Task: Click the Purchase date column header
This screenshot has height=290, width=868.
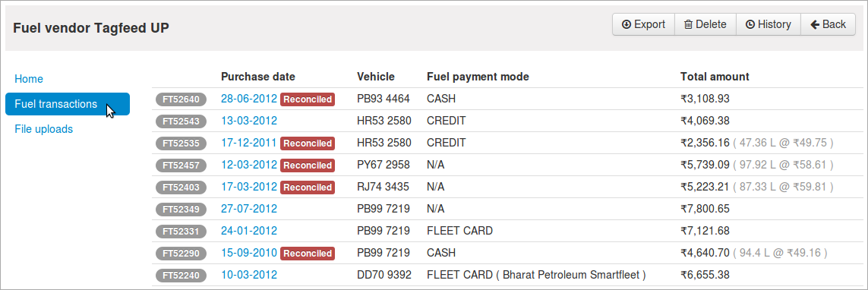Action: [258, 77]
